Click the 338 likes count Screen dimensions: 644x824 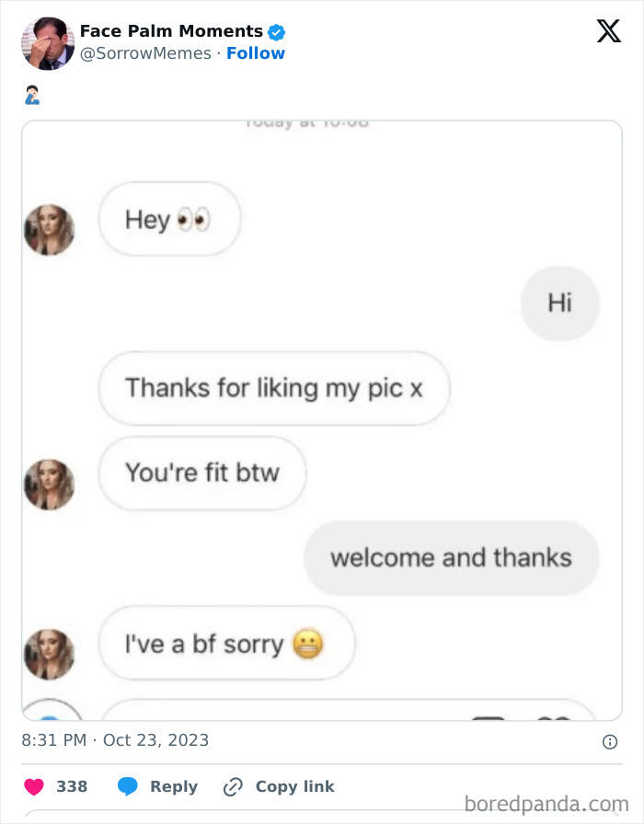point(72,786)
